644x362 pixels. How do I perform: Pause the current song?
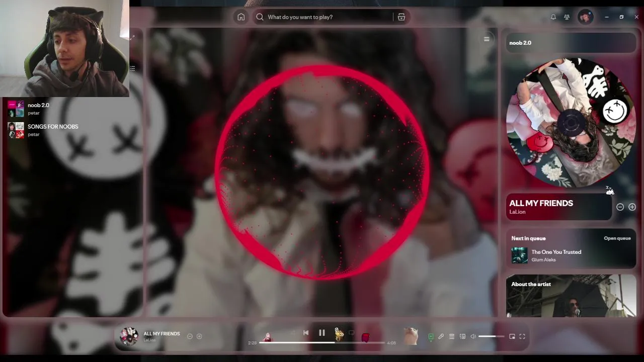point(322,332)
